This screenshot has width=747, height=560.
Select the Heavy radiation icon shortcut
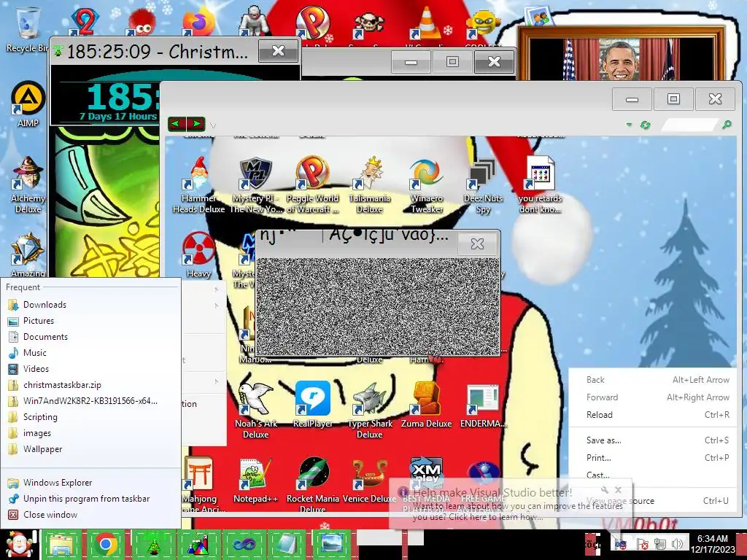pyautogui.click(x=198, y=254)
